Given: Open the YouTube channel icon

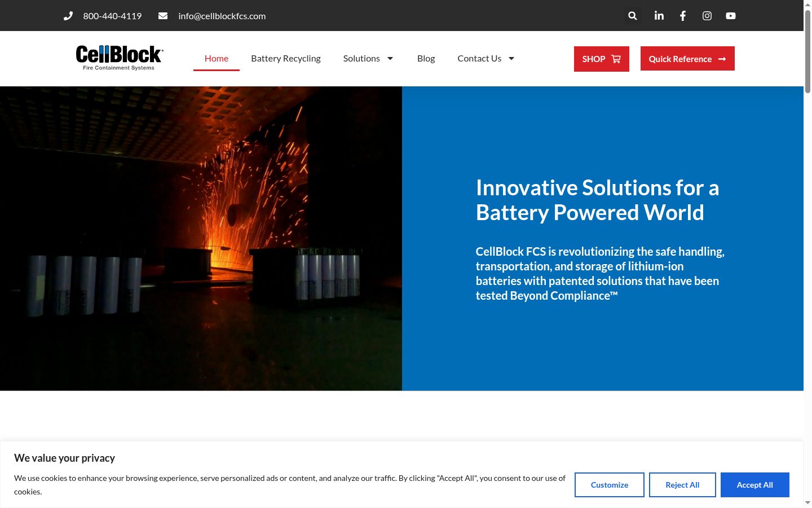Looking at the screenshot, I should coord(731,16).
